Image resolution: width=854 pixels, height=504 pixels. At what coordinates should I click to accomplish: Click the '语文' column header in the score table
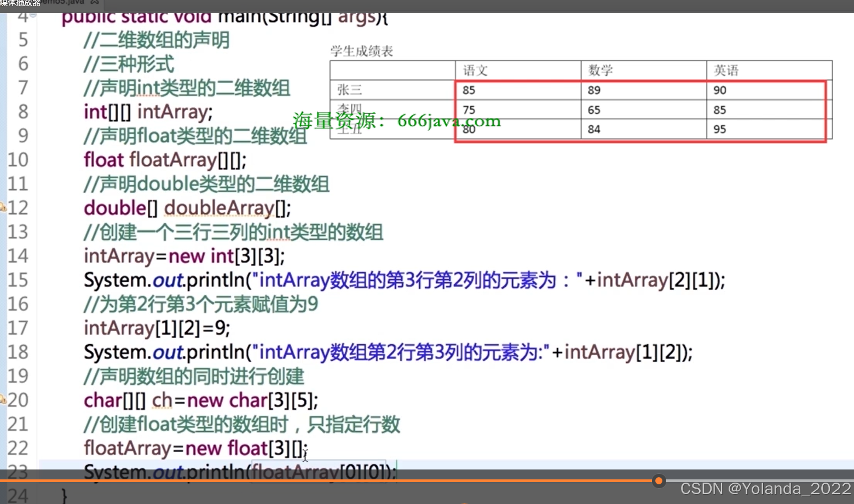coord(475,71)
